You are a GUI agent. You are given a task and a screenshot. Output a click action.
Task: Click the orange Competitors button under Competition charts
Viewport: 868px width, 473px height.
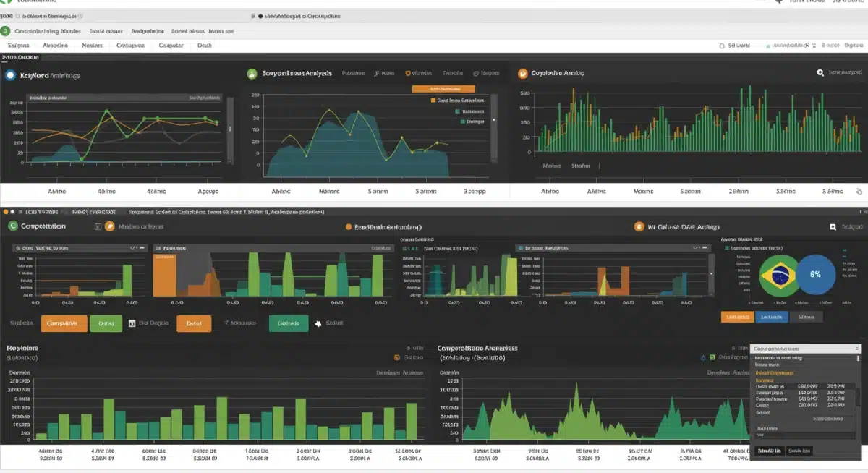[64, 323]
